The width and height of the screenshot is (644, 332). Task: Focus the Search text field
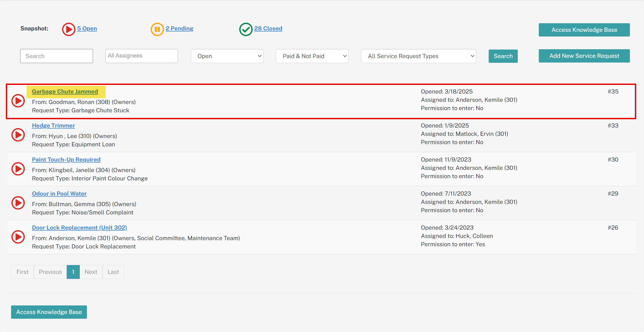coord(56,56)
